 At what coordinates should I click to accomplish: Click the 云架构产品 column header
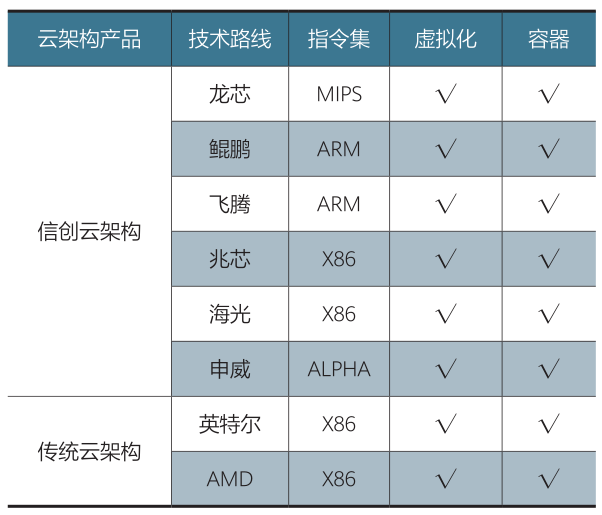[x=89, y=40]
